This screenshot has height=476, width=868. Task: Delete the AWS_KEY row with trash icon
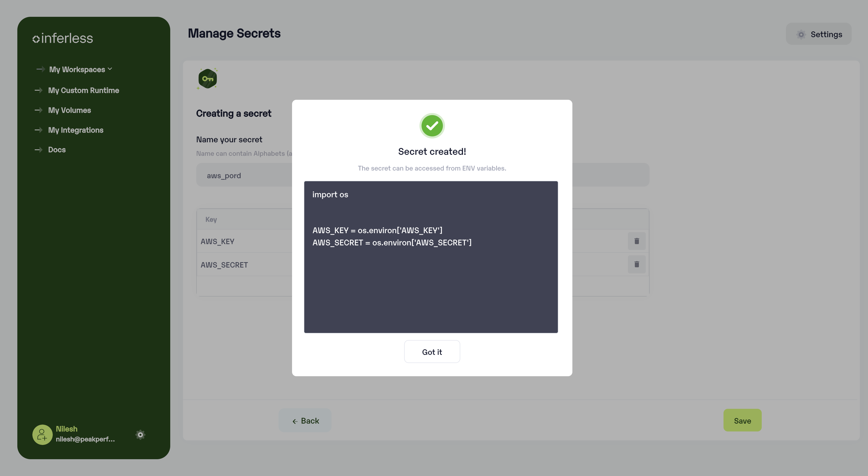click(x=637, y=241)
